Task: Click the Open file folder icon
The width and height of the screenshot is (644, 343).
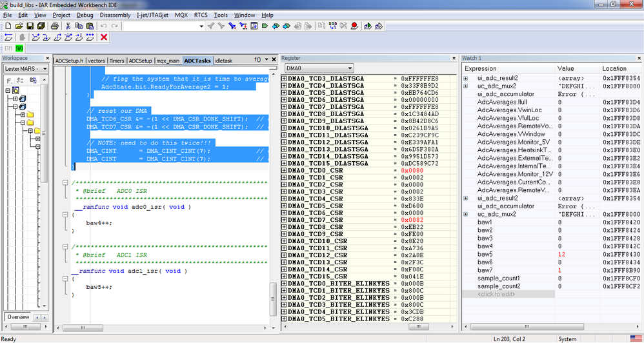Action: point(19,26)
